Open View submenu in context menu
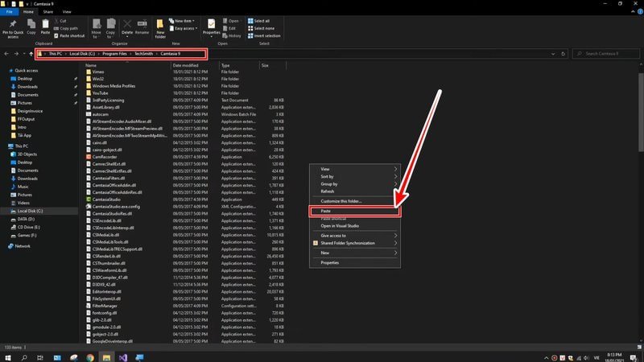This screenshot has width=644, height=362. [x=355, y=169]
